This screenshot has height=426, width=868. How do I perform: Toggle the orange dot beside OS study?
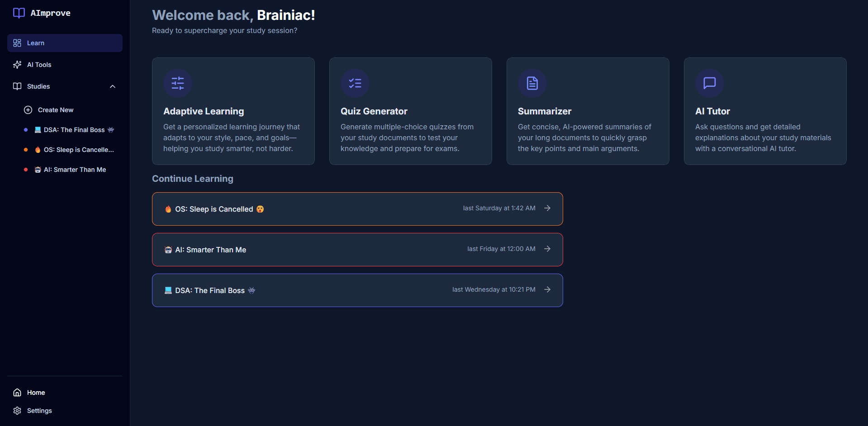[x=25, y=149]
